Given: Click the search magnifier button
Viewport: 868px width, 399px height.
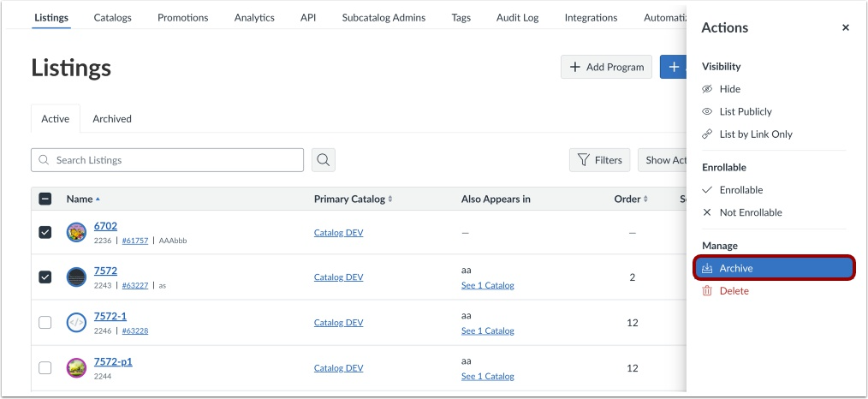Looking at the screenshot, I should (x=324, y=160).
